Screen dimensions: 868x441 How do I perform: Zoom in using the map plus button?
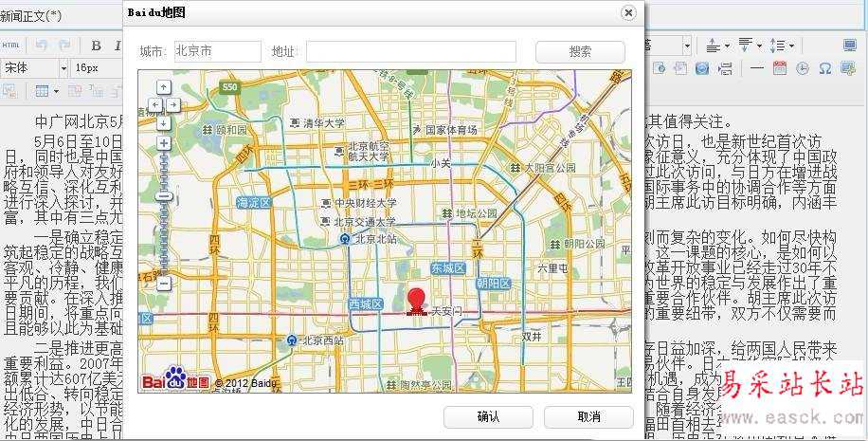pos(164,143)
